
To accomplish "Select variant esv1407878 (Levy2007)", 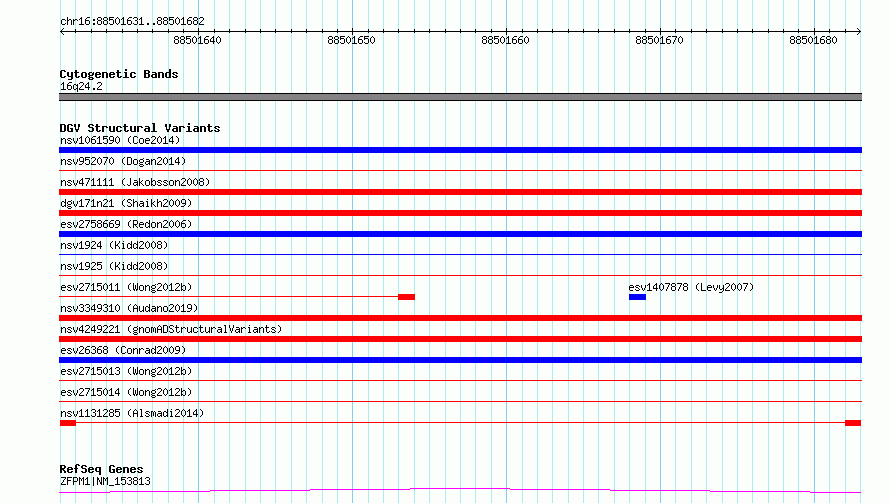I will pos(691,287).
